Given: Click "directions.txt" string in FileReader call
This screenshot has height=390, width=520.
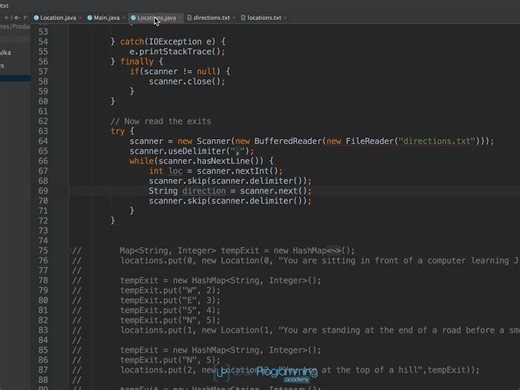Looking at the screenshot, I should coord(436,141).
